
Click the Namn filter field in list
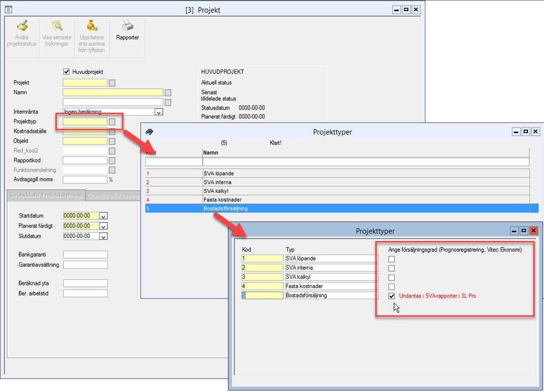tap(366, 162)
